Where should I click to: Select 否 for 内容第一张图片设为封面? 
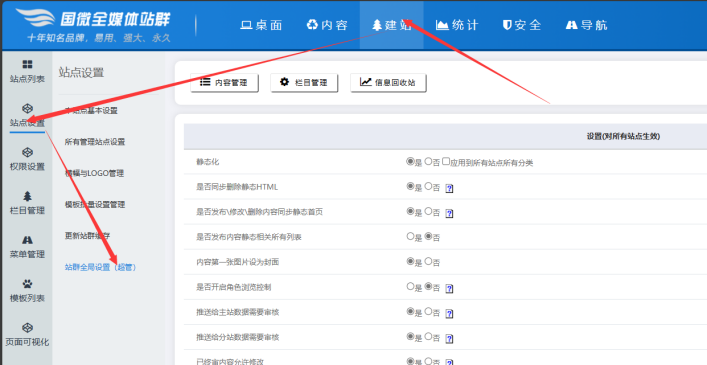click(x=428, y=261)
